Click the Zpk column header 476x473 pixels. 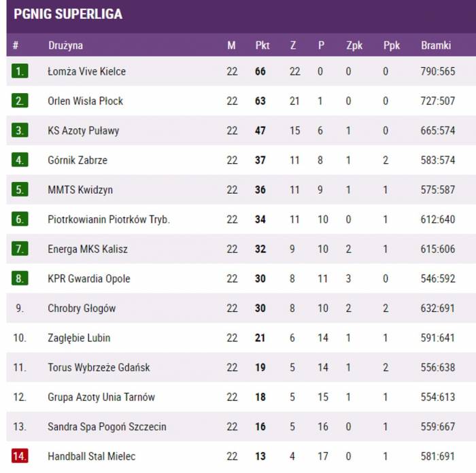(x=354, y=46)
